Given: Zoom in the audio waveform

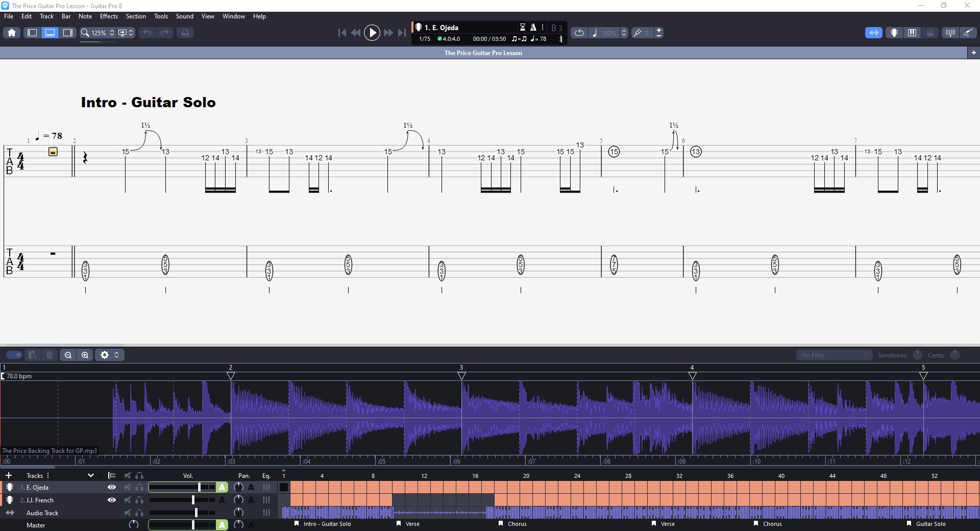Looking at the screenshot, I should [85, 355].
